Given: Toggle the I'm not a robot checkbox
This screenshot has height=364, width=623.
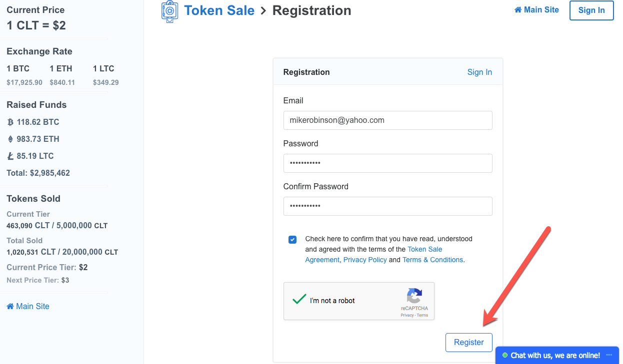Looking at the screenshot, I should [299, 300].
